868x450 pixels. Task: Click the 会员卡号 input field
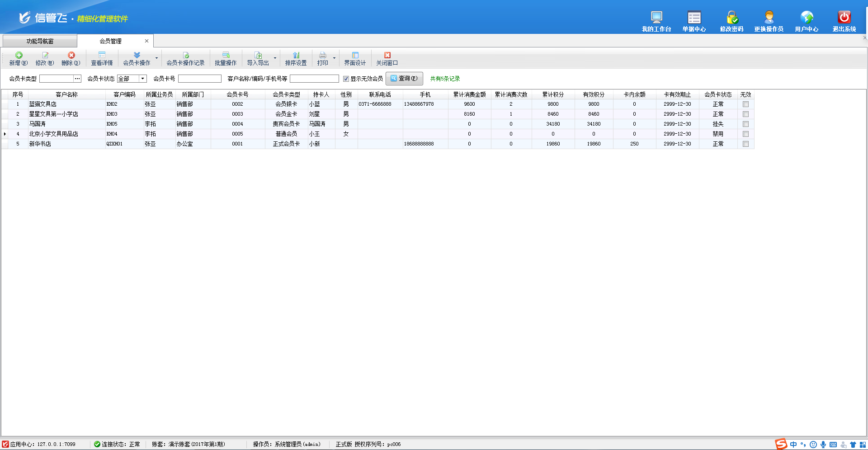click(199, 79)
